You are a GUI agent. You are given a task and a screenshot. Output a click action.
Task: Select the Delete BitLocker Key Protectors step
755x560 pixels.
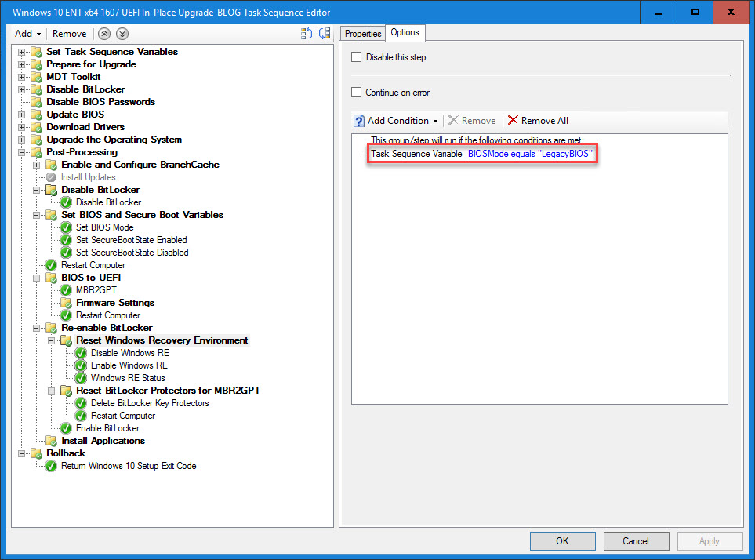click(x=149, y=403)
